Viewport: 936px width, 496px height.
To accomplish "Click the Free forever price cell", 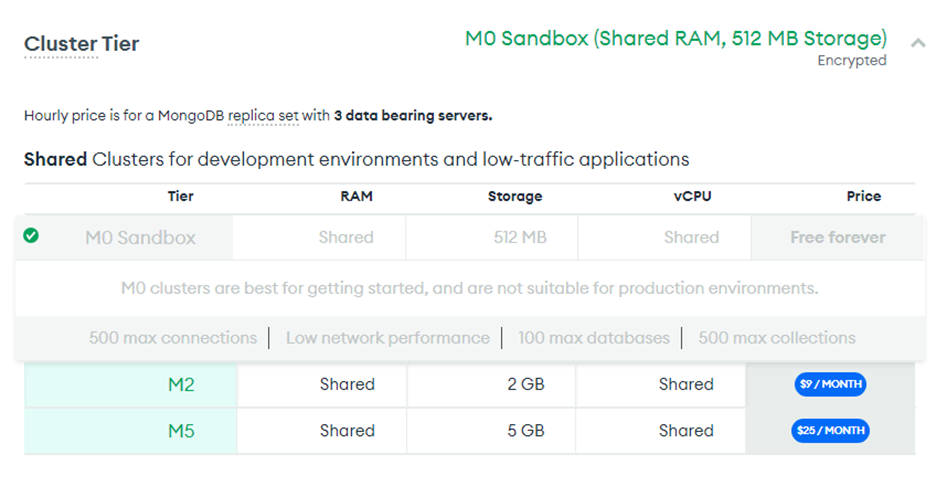I will coord(837,238).
